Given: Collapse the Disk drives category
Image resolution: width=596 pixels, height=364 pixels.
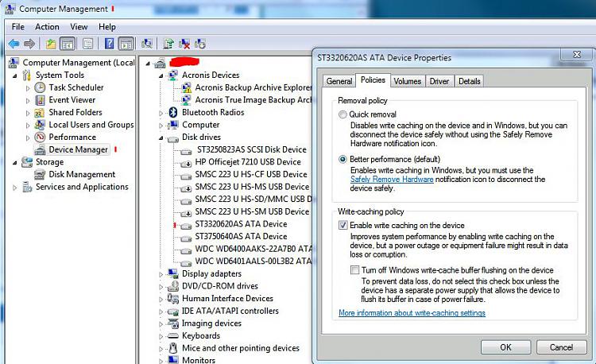Looking at the screenshot, I should pyautogui.click(x=161, y=138).
